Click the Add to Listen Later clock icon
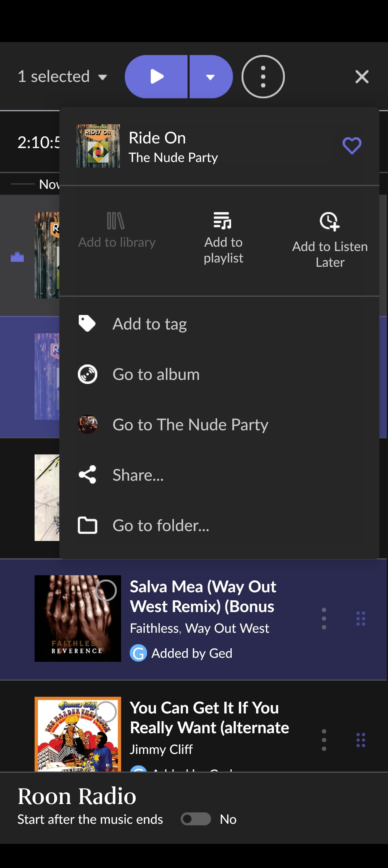Screen dimensions: 388x868 (329, 222)
